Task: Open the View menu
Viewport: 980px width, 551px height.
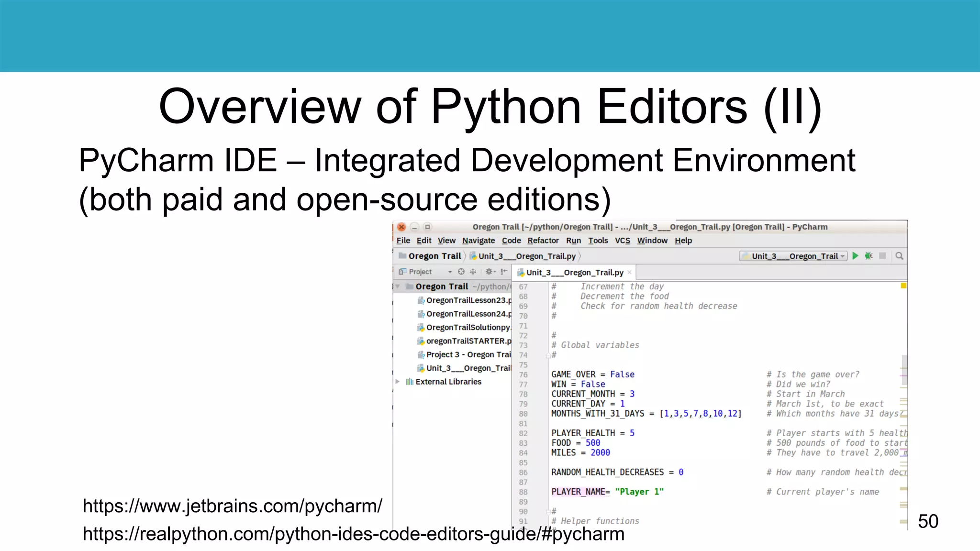Action: point(446,241)
